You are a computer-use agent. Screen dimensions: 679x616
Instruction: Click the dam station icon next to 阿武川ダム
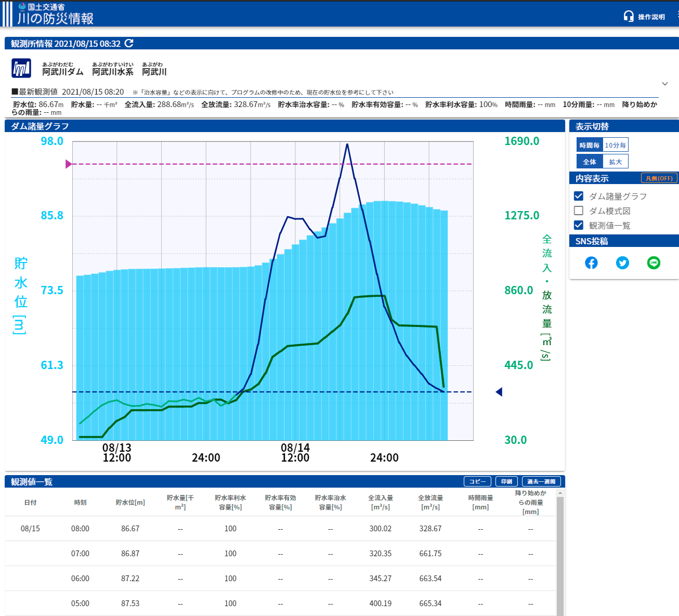tap(21, 68)
